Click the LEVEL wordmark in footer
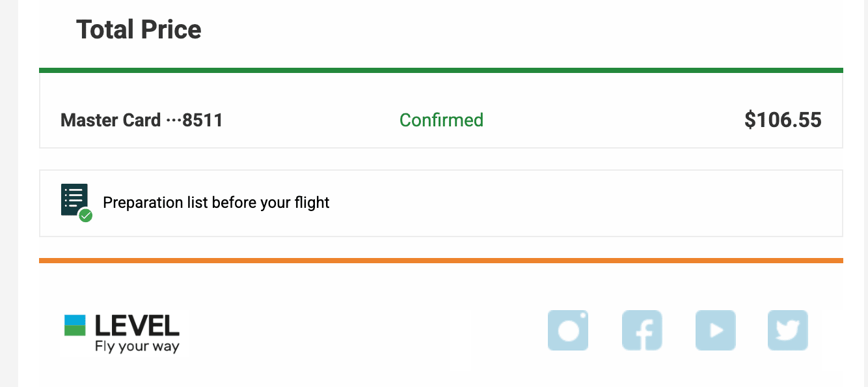 click(137, 325)
